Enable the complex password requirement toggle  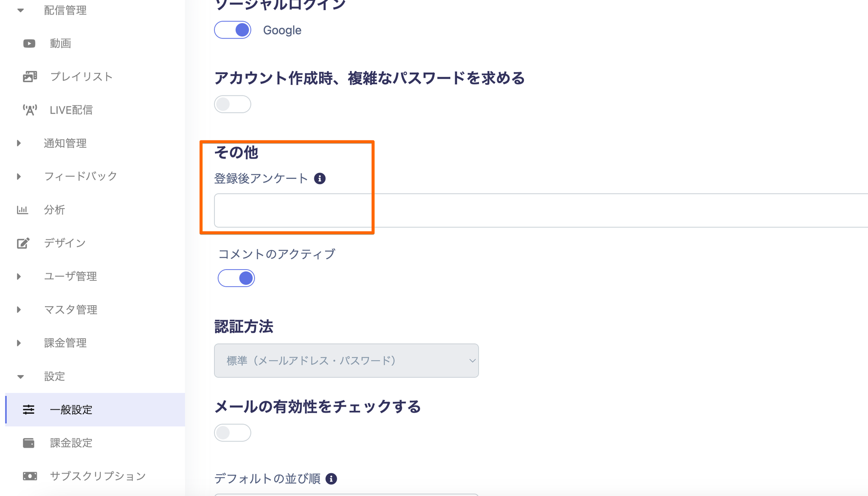233,104
